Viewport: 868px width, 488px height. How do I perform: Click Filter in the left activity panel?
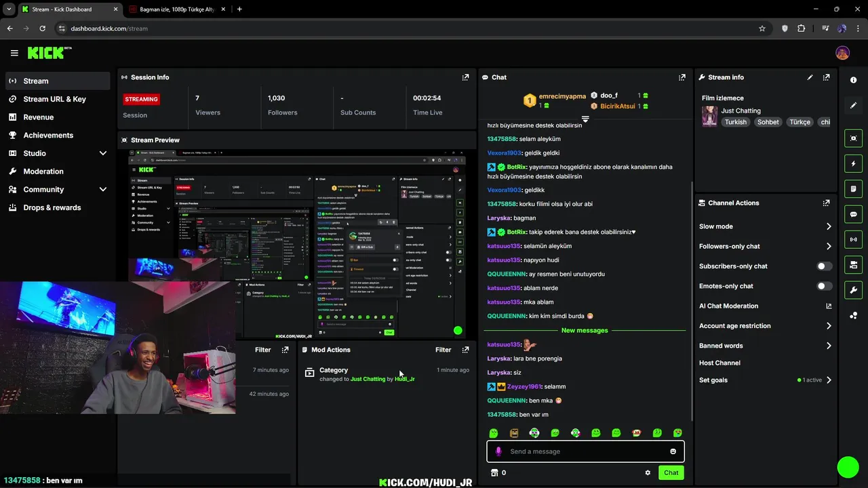point(262,350)
